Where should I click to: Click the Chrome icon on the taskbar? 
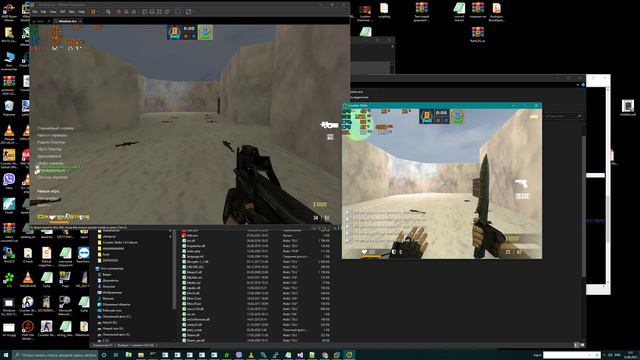pos(324,355)
